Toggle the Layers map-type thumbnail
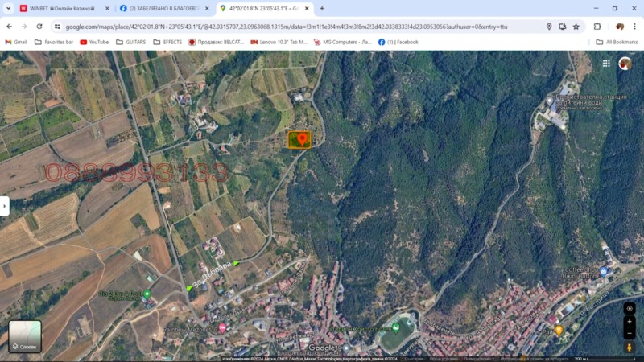The image size is (644, 362). tap(25, 336)
